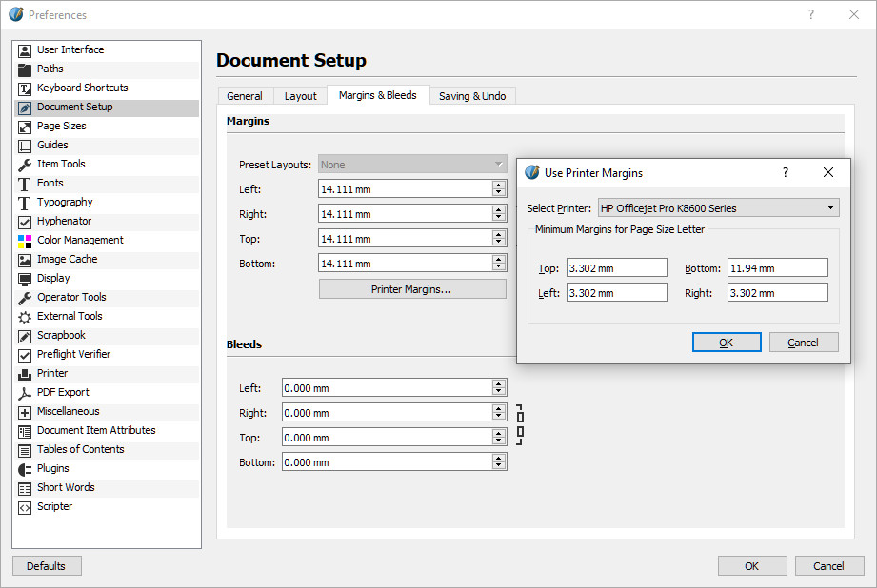Open the PDF Export icon

[x=25, y=392]
